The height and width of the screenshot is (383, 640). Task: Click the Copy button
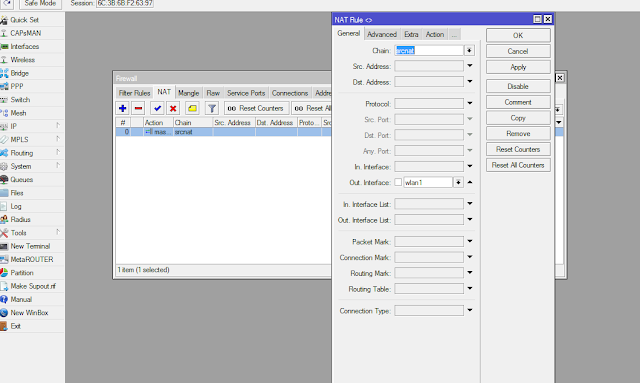click(518, 118)
